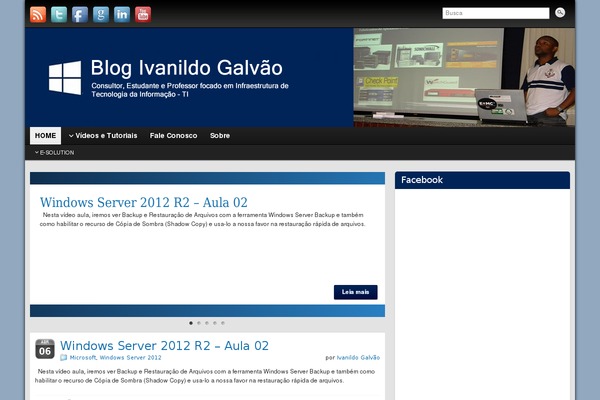Click the date badge showing 06
The width and height of the screenshot is (600, 400).
[x=45, y=349]
